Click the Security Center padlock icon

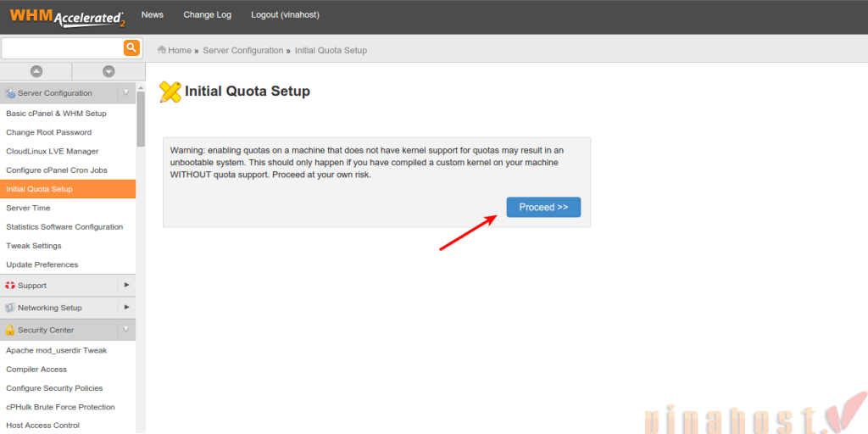[10, 330]
